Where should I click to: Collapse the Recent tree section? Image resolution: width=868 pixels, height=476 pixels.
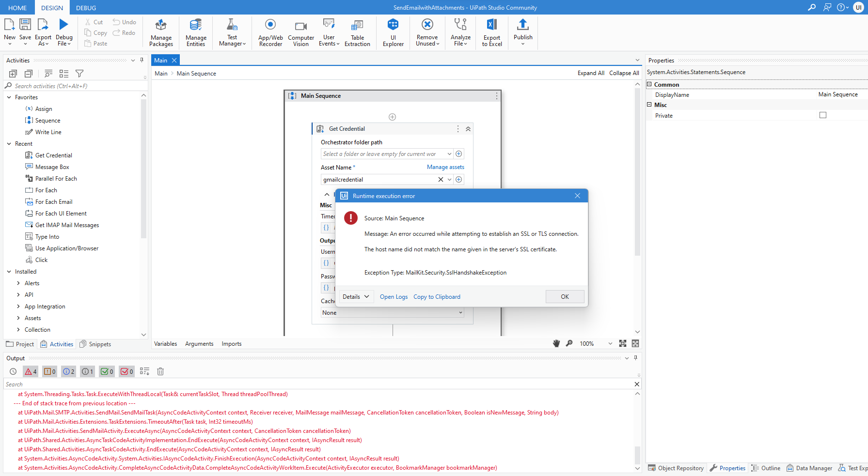[x=9, y=144]
